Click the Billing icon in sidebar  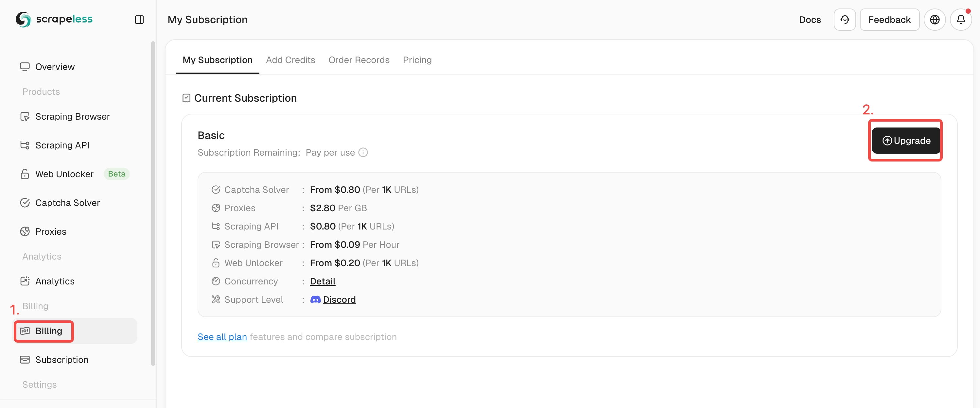click(24, 331)
